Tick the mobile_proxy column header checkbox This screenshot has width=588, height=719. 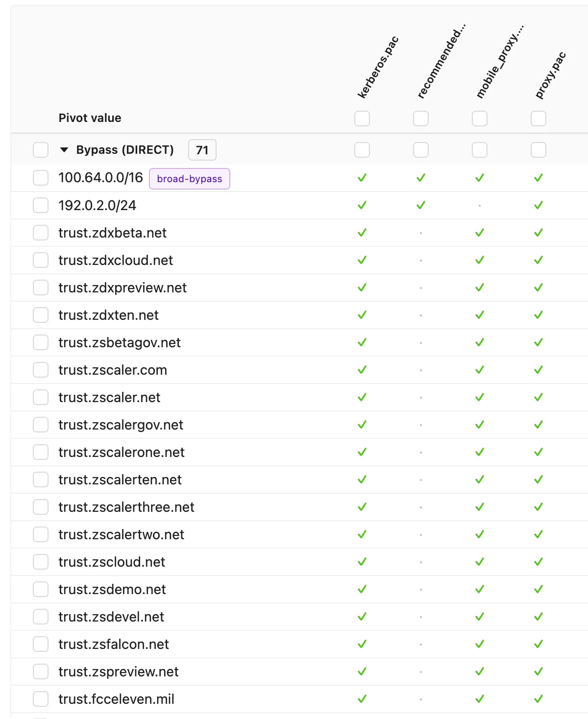coord(480,119)
